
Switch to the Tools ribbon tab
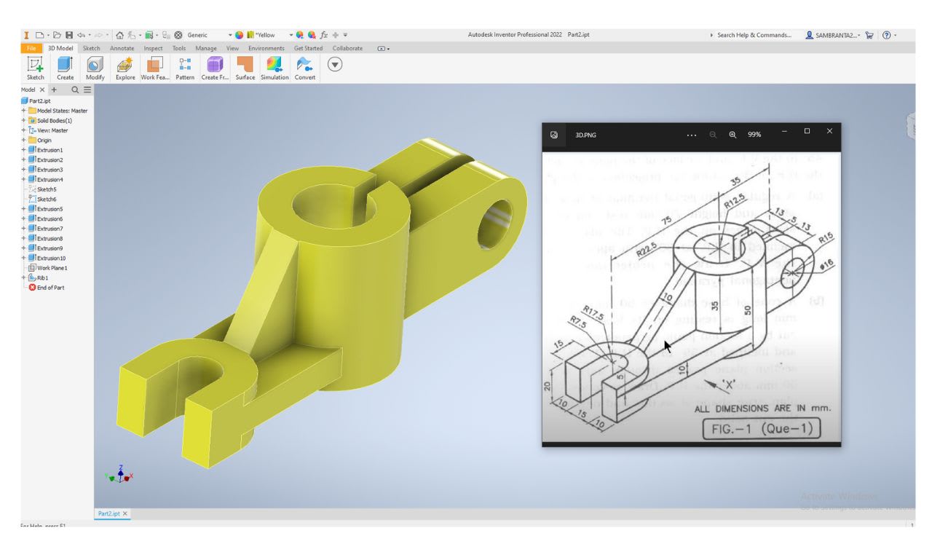(x=179, y=48)
